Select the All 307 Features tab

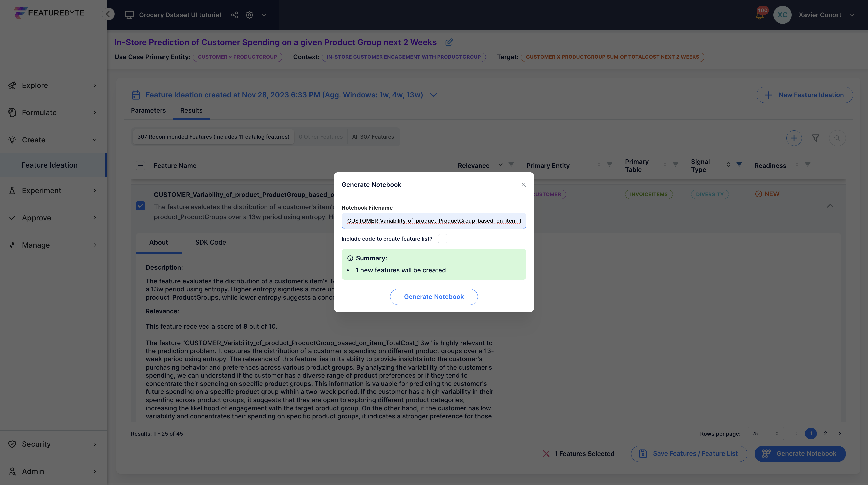tap(373, 137)
